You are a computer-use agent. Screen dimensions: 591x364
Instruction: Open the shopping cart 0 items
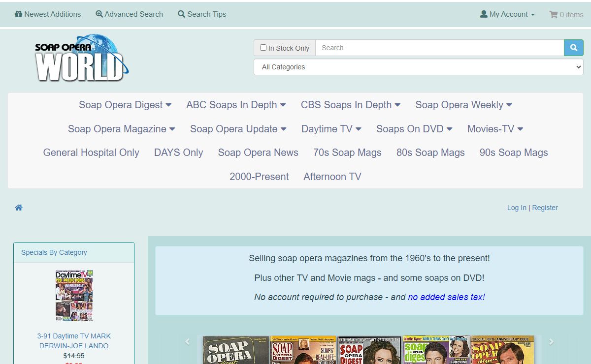click(566, 14)
